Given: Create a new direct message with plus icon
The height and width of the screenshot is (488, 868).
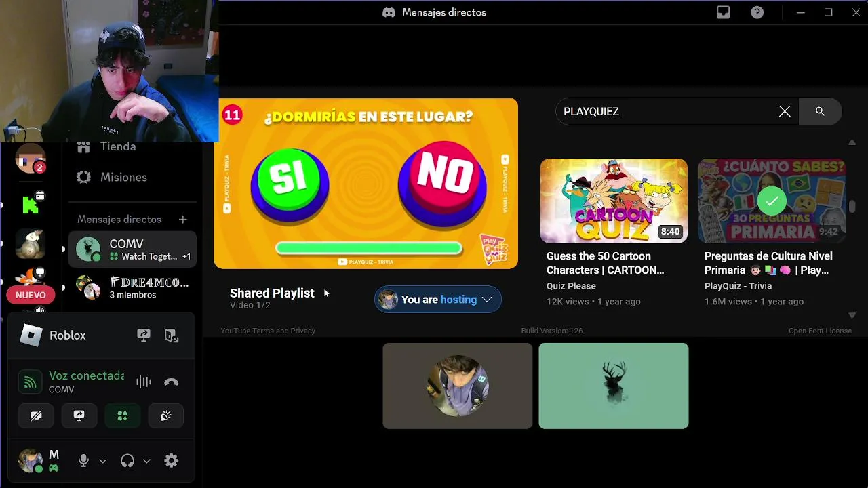Looking at the screenshot, I should click(182, 219).
